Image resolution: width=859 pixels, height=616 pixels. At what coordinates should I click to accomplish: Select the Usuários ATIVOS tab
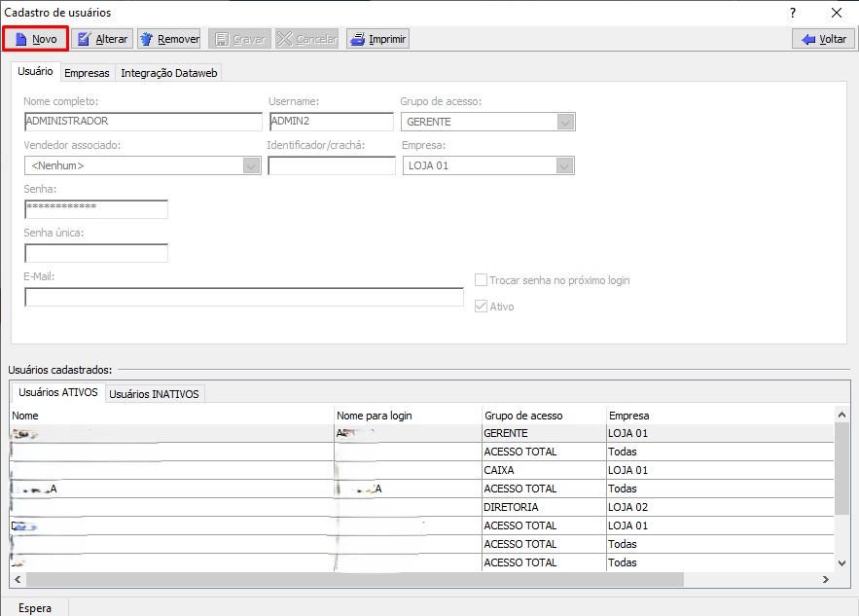58,392
